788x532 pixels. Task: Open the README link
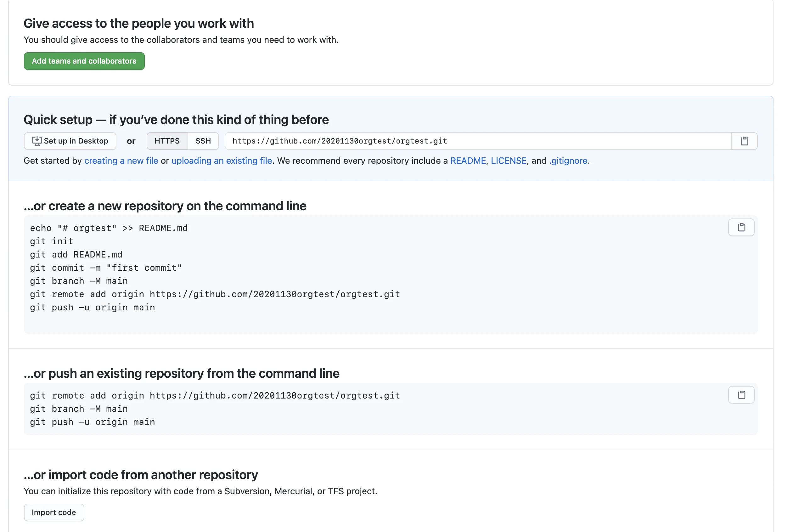pyautogui.click(x=468, y=161)
